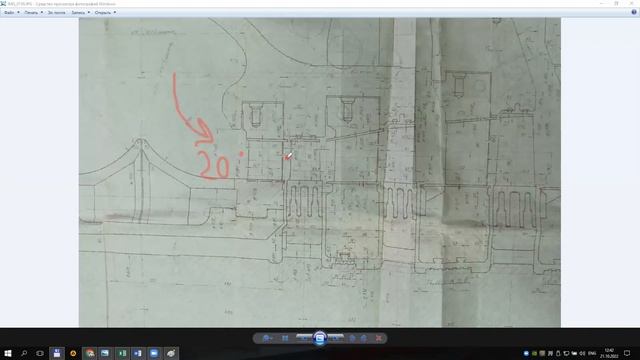Delete the photo with the red X
This screenshot has width=640, height=360.
click(x=379, y=338)
